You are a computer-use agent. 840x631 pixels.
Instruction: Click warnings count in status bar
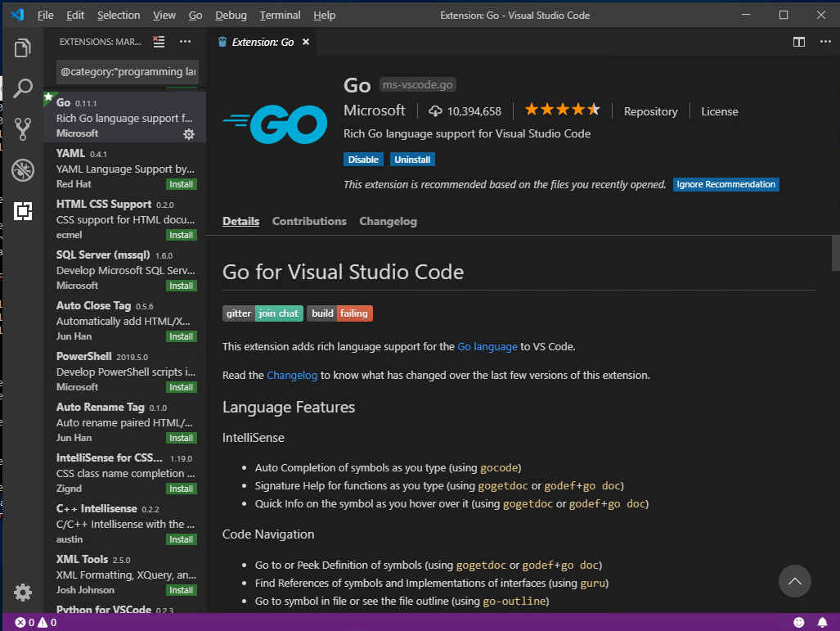click(x=47, y=623)
